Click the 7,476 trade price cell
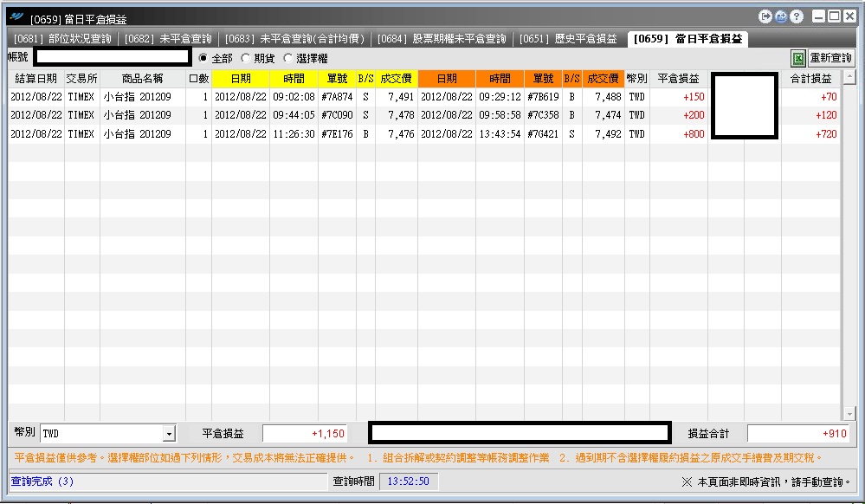This screenshot has height=504, width=865. tap(396, 133)
